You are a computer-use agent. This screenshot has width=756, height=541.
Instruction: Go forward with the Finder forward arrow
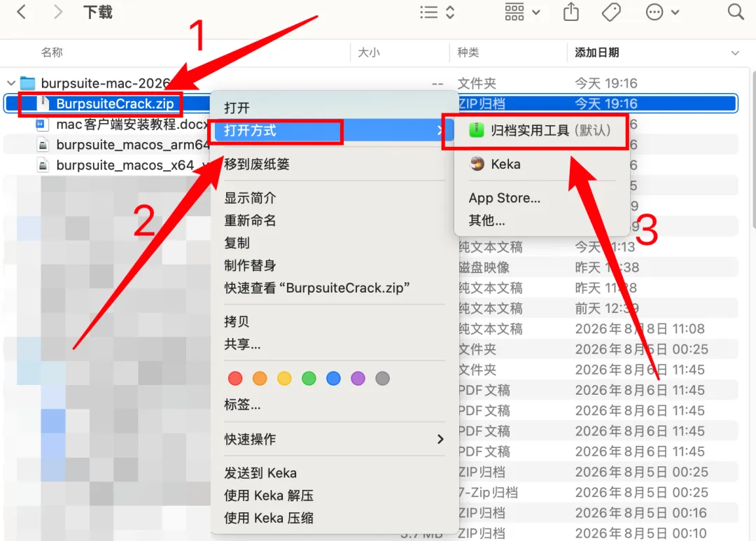(x=58, y=12)
